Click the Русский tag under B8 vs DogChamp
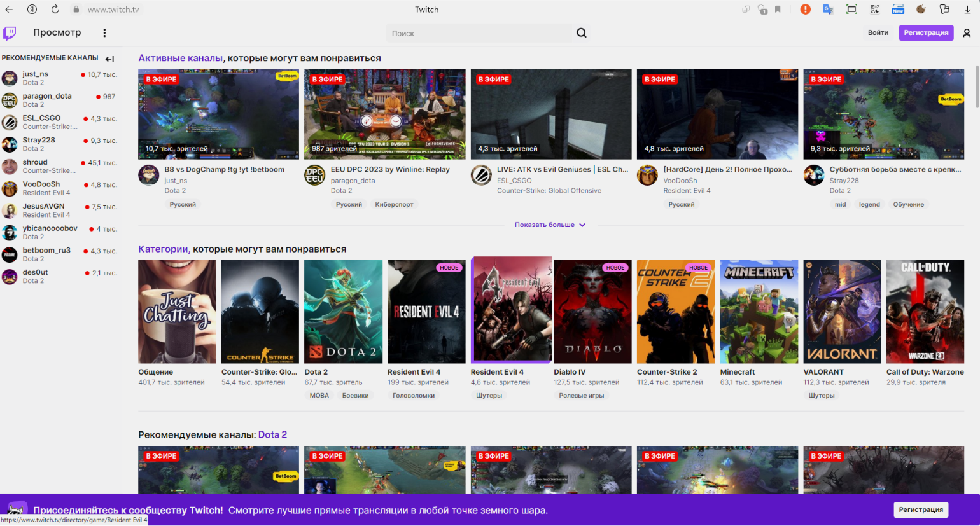 coord(183,204)
